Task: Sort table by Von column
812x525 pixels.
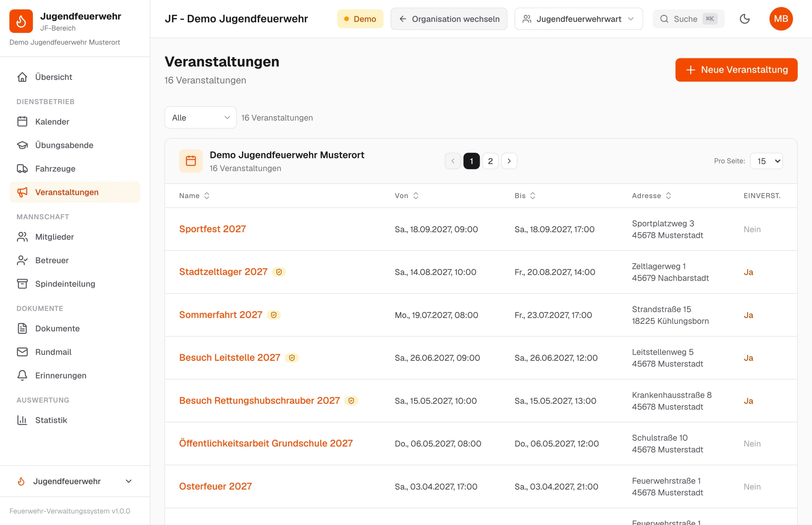Action: coord(407,196)
